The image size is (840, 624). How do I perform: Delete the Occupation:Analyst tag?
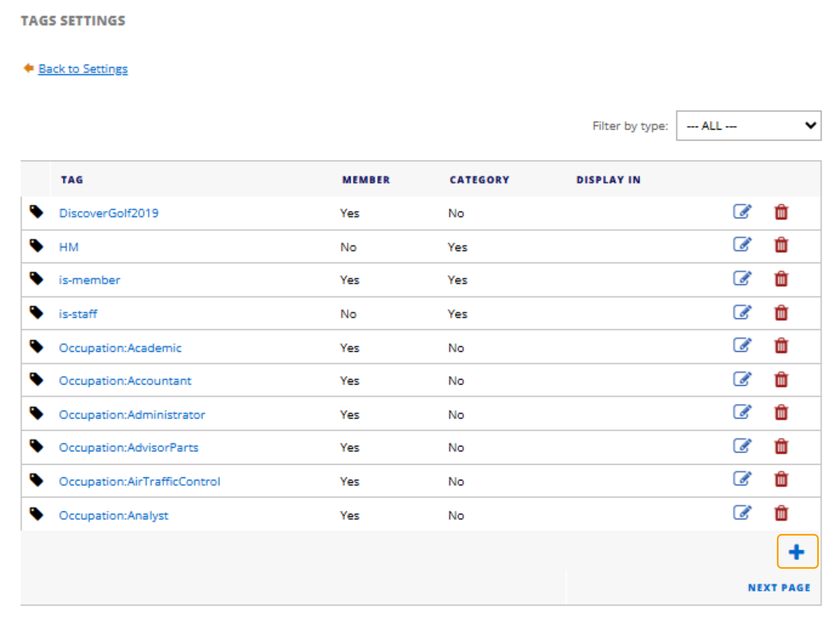[781, 514]
